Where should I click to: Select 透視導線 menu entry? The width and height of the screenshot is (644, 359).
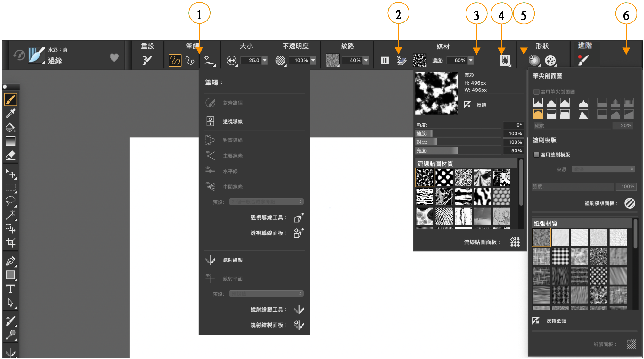[233, 122]
